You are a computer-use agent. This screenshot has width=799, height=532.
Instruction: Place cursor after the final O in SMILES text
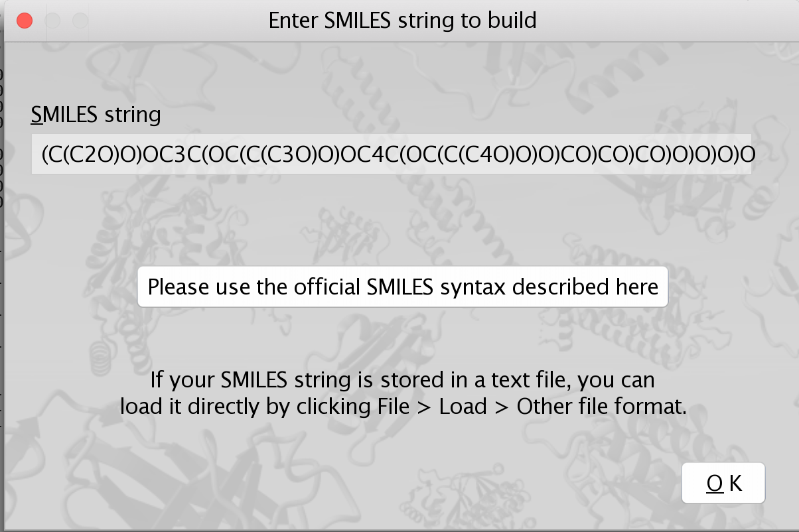[x=755, y=155]
